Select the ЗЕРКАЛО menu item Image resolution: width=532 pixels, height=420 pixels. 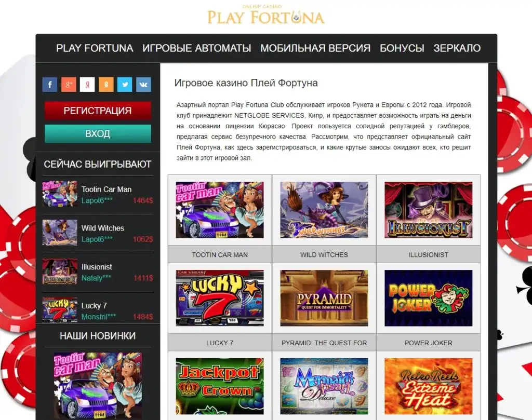(457, 48)
